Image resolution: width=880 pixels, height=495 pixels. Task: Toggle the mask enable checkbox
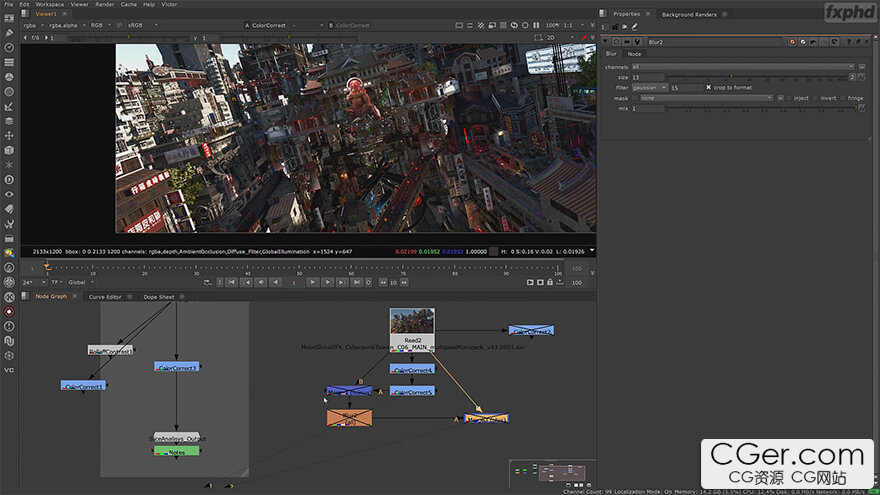tap(635, 98)
